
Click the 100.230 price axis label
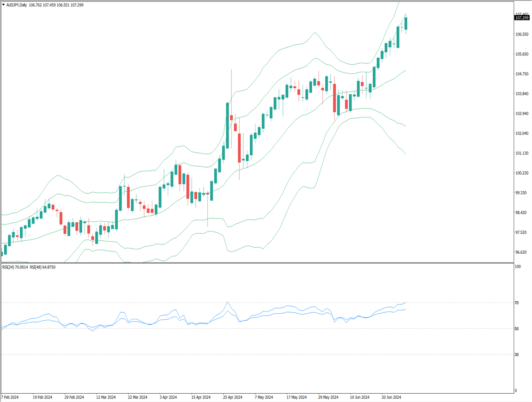point(522,173)
